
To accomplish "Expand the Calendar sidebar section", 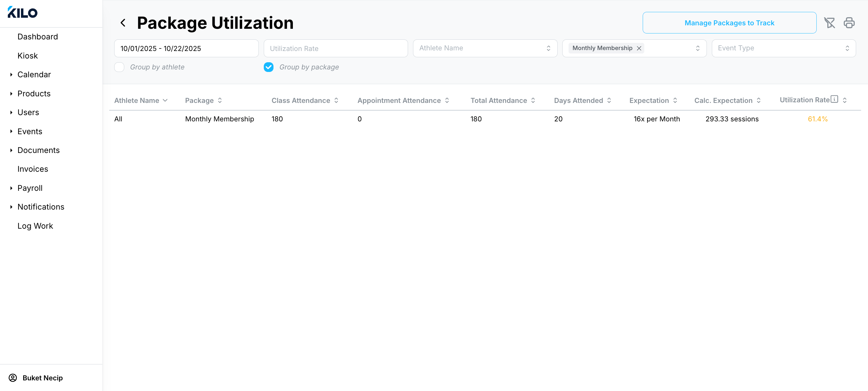I will point(34,74).
